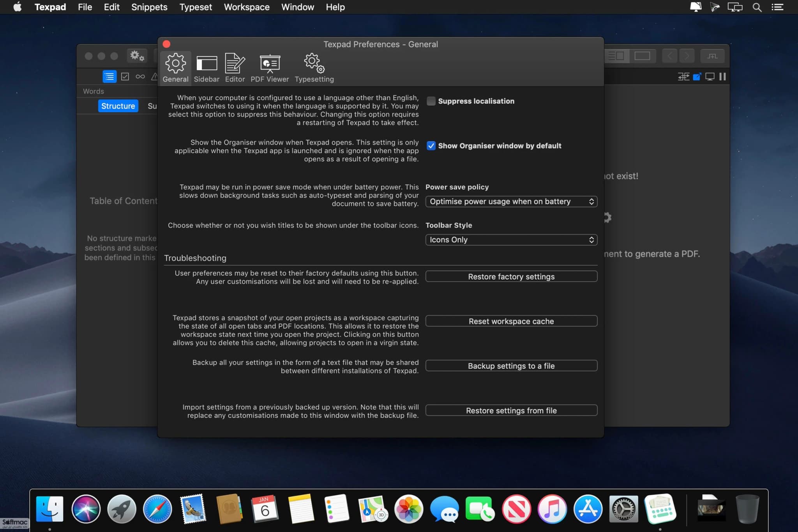Viewport: 798px width, 532px height.
Task: Click split layout icon in main window
Action: (616, 56)
